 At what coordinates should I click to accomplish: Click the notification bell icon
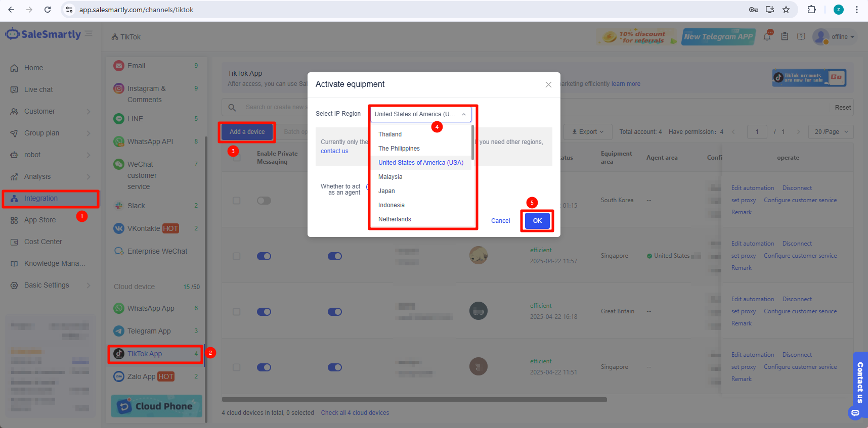point(767,36)
